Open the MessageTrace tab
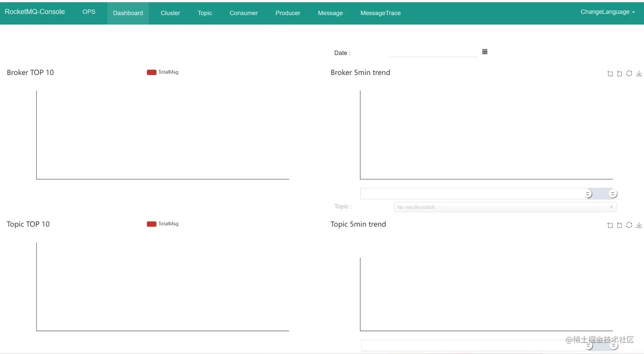Screen dimensions: 644x354 click(x=381, y=13)
